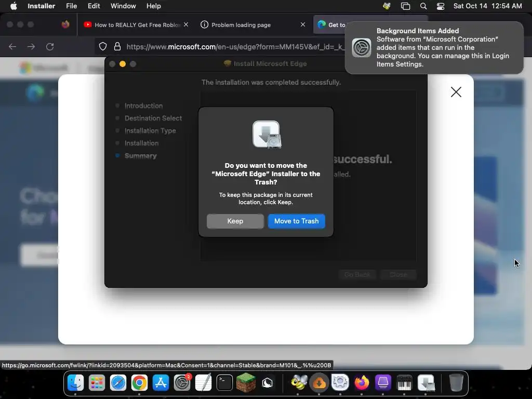
Task: Open the File menu
Action: 71,6
